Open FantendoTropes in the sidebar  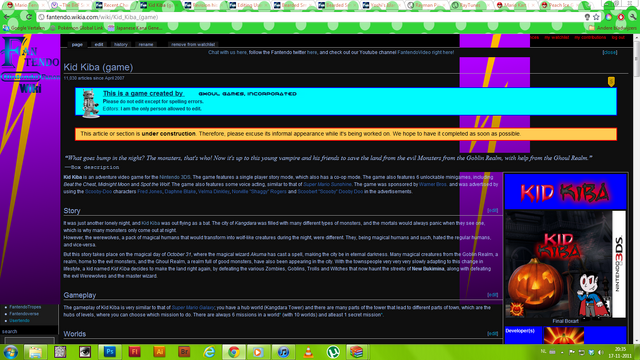(25, 307)
